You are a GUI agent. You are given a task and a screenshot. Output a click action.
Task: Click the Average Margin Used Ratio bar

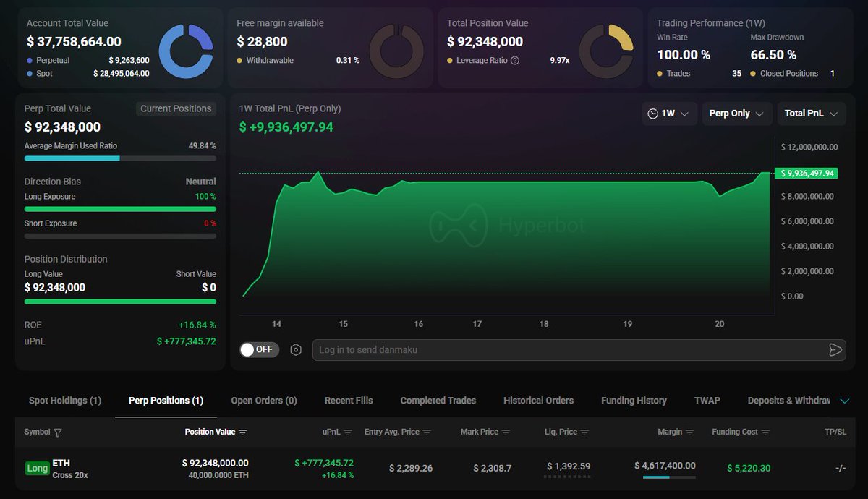(120, 158)
